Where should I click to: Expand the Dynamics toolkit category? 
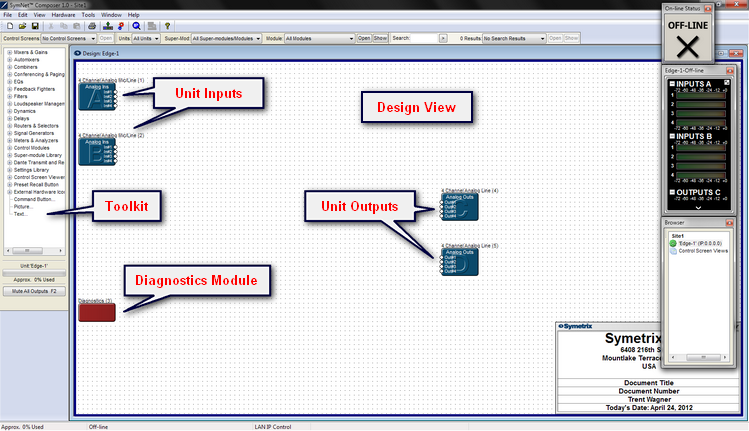pos(10,111)
